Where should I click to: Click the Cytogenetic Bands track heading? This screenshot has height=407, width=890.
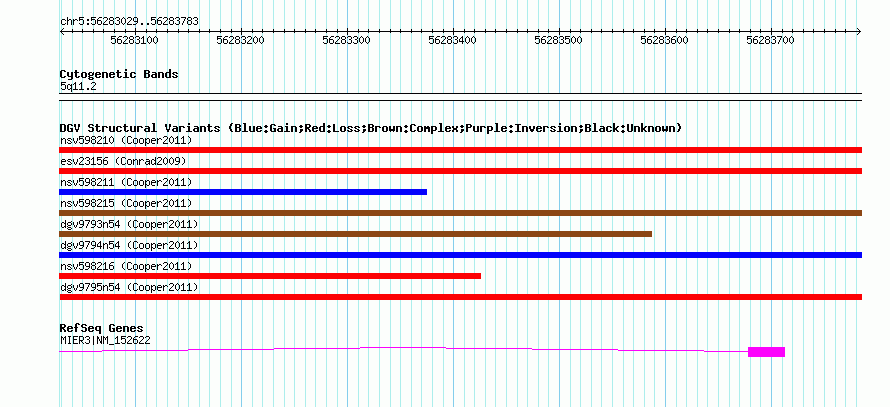pos(119,74)
